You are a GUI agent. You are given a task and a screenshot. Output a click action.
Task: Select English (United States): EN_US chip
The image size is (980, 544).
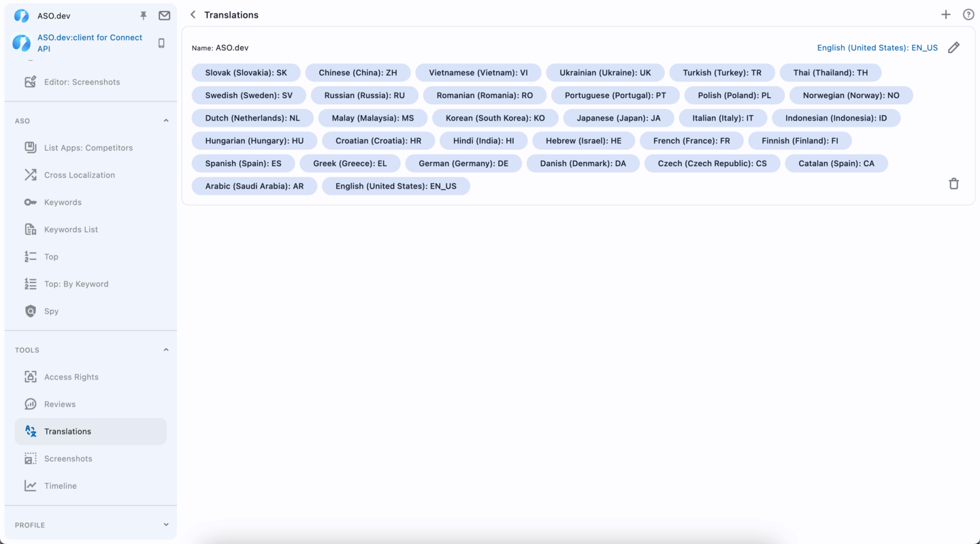point(396,186)
